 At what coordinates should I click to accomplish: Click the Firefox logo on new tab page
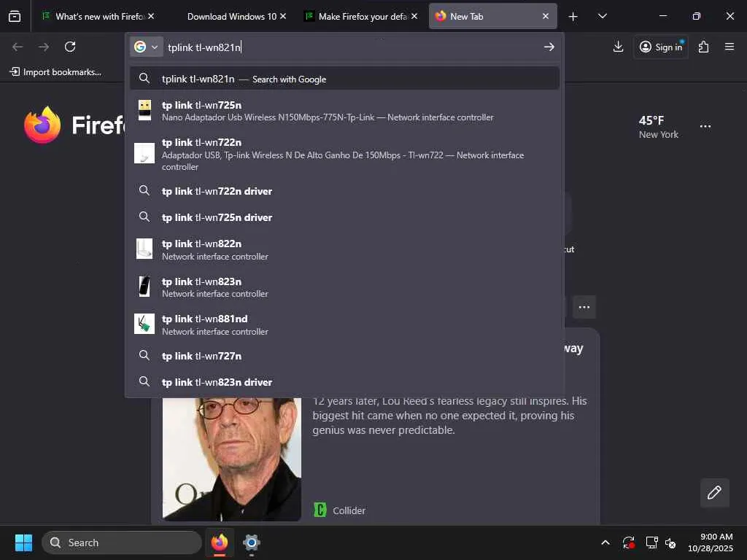[x=42, y=125]
